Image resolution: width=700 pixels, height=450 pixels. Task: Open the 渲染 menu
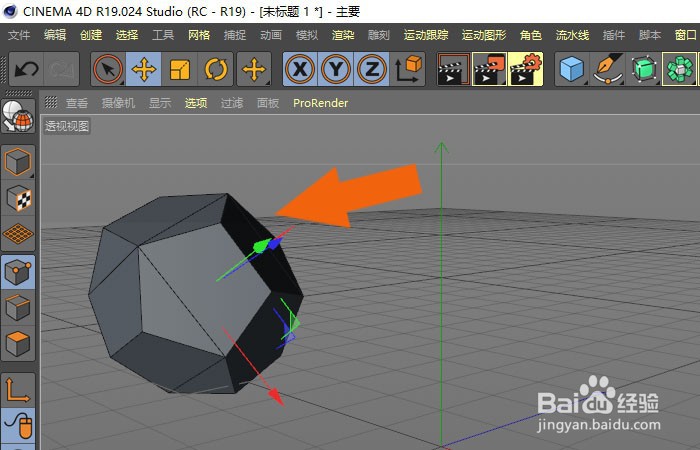(x=343, y=35)
